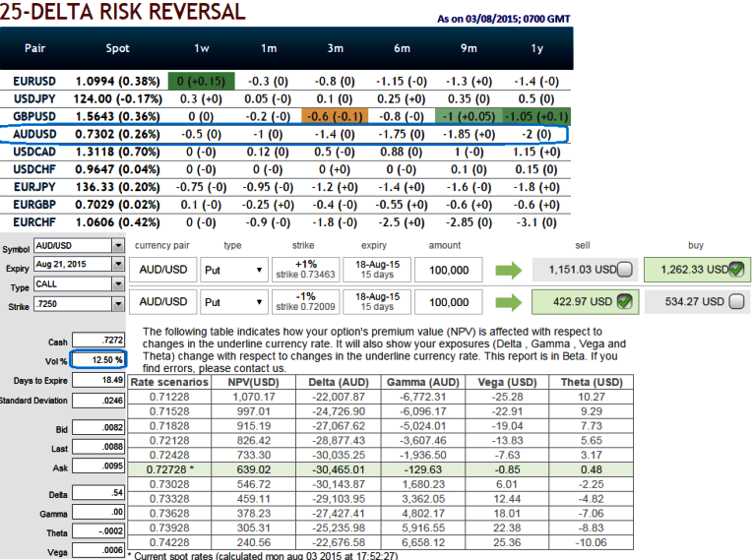Screen dimensions: 752x560
Task: Click the 6m column header
Action: point(402,48)
